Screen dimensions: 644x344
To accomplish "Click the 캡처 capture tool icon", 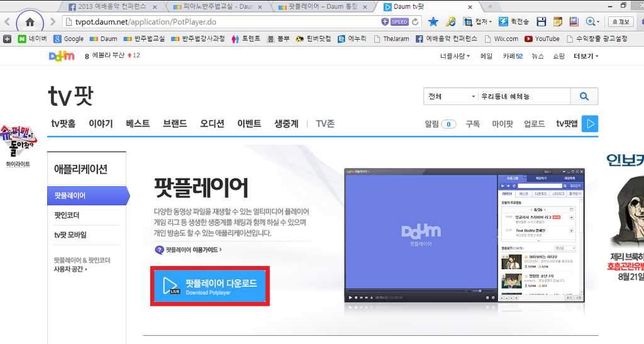I will tap(468, 22).
